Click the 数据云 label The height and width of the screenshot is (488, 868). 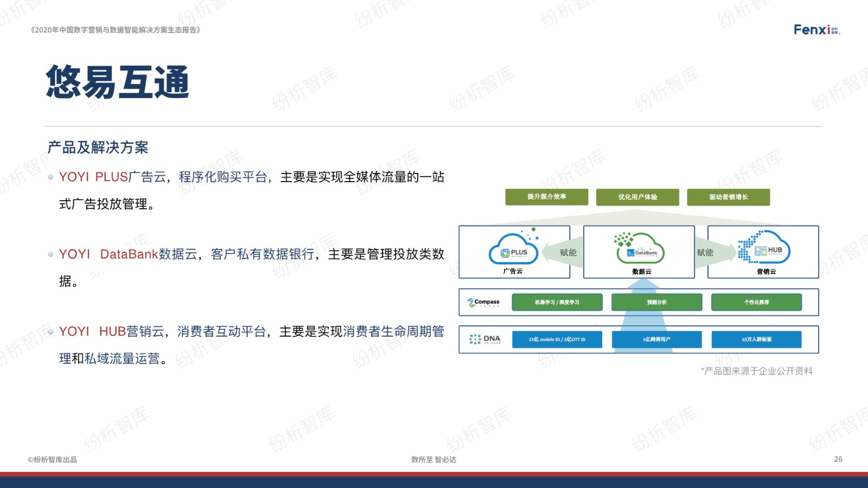click(x=641, y=272)
